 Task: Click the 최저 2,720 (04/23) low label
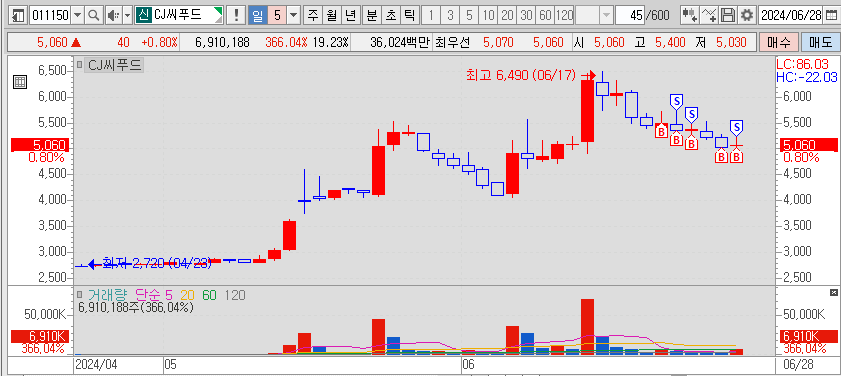click(157, 263)
